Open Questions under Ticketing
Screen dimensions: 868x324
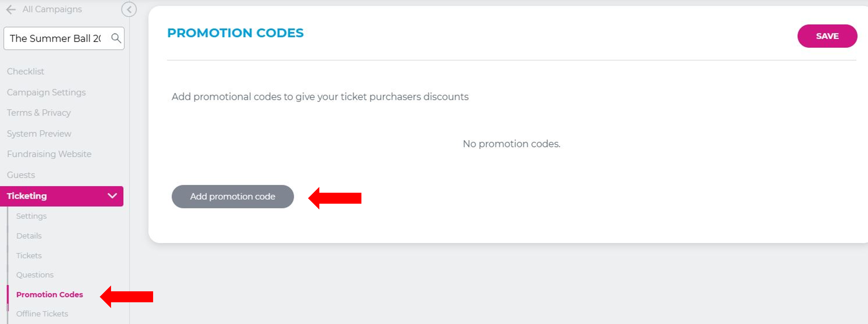tap(35, 275)
